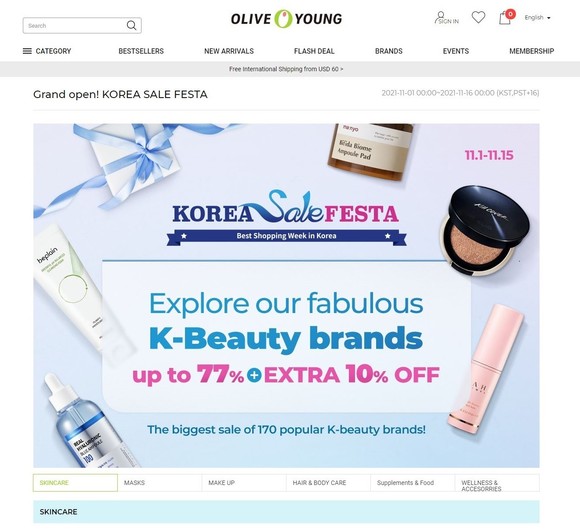Select the Hair & Body Care tab
Image resolution: width=580 pixels, height=532 pixels.
tap(328, 483)
